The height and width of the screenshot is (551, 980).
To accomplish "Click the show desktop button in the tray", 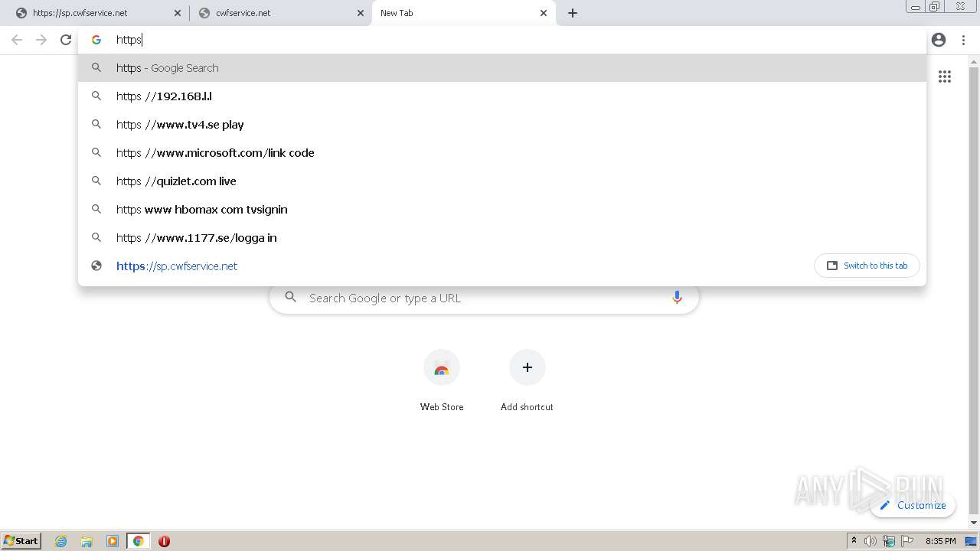I will [x=972, y=541].
